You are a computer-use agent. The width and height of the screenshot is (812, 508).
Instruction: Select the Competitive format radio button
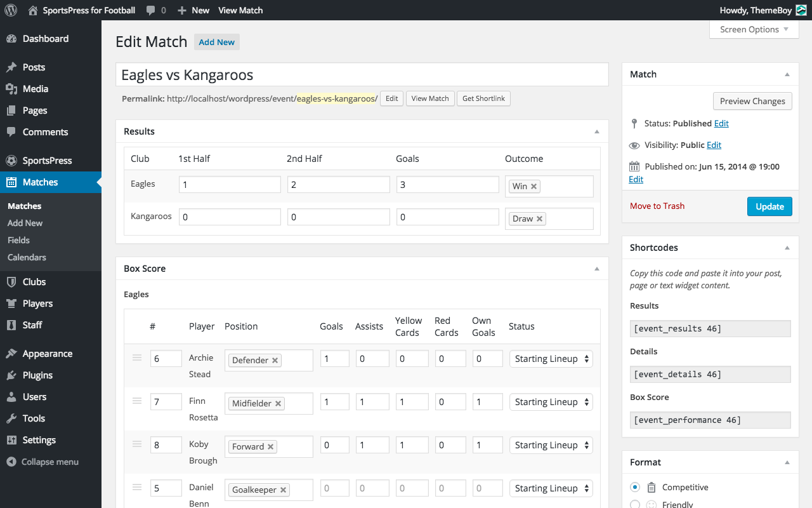[635, 487]
